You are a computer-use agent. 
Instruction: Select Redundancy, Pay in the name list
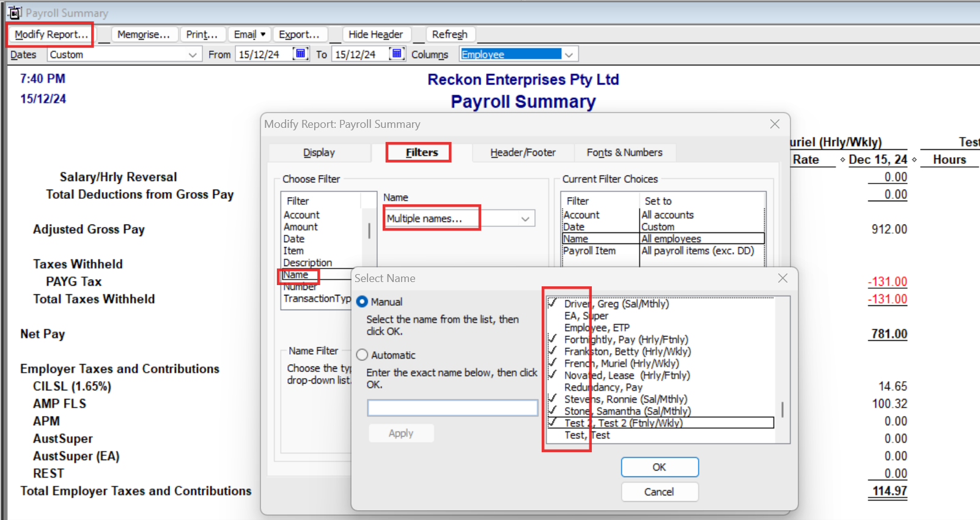point(603,387)
